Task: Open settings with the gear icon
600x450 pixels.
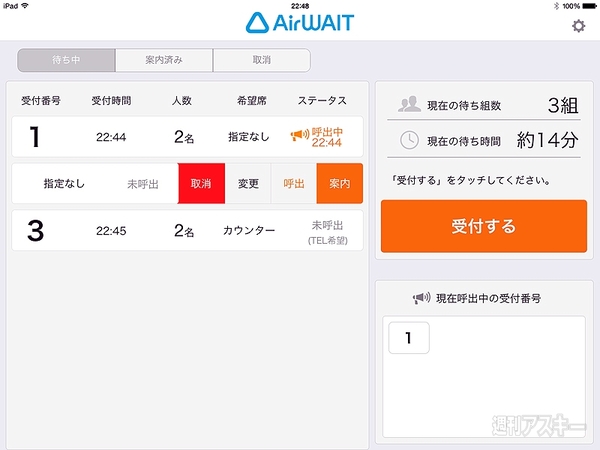Action: (578, 26)
